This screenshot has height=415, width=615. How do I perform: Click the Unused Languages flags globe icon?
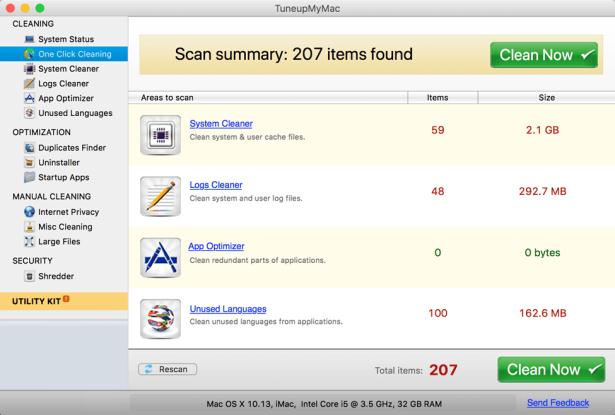pos(159,318)
